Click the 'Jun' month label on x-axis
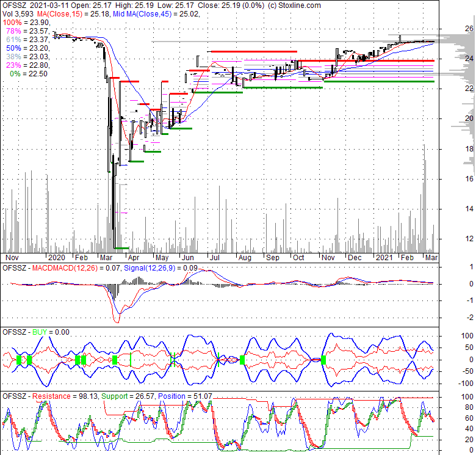Viewport: 476px width, 455px height. (187, 258)
